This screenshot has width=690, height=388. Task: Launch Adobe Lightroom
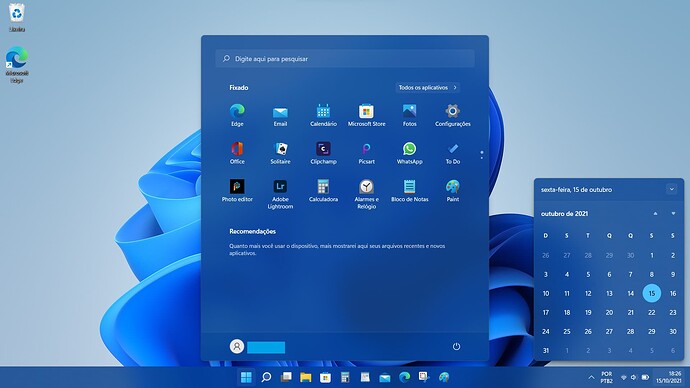tap(280, 194)
